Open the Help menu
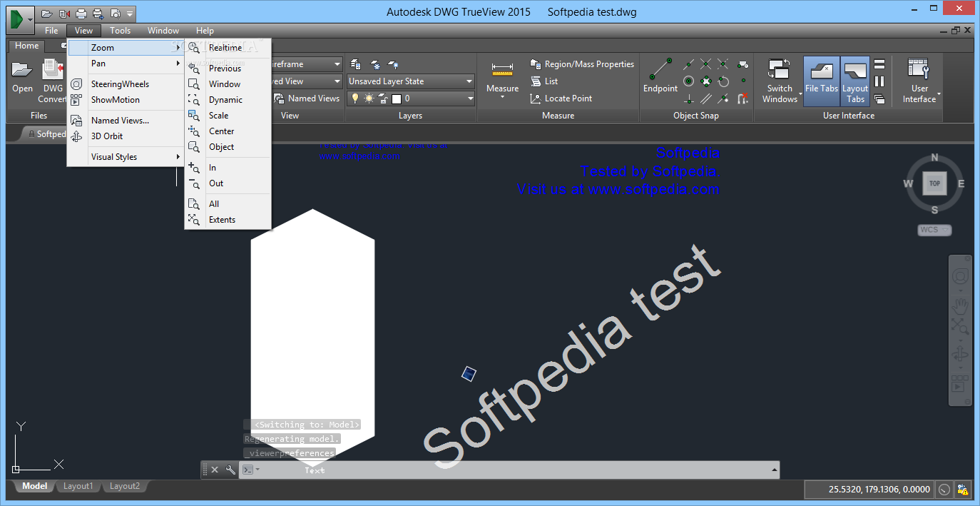Image resolution: width=980 pixels, height=506 pixels. coord(205,31)
